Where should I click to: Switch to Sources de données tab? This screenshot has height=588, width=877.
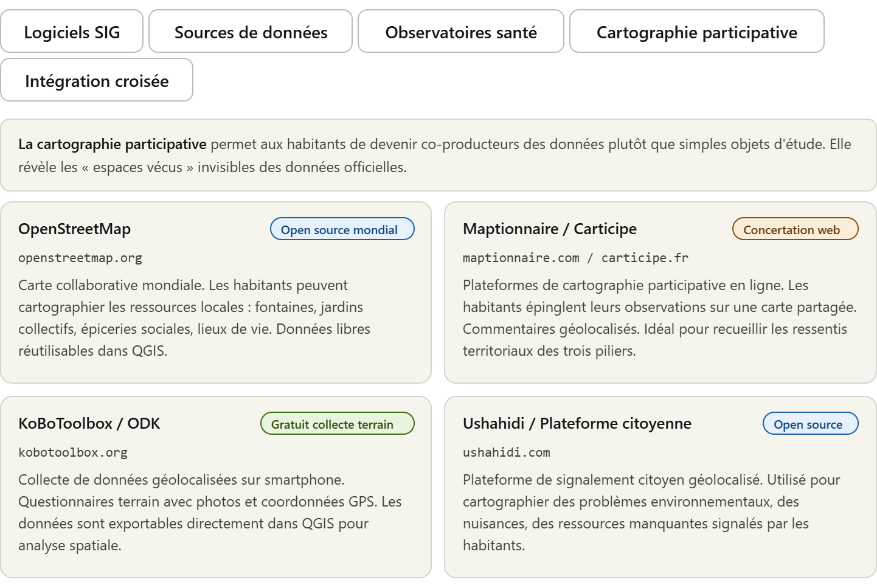[x=251, y=32]
